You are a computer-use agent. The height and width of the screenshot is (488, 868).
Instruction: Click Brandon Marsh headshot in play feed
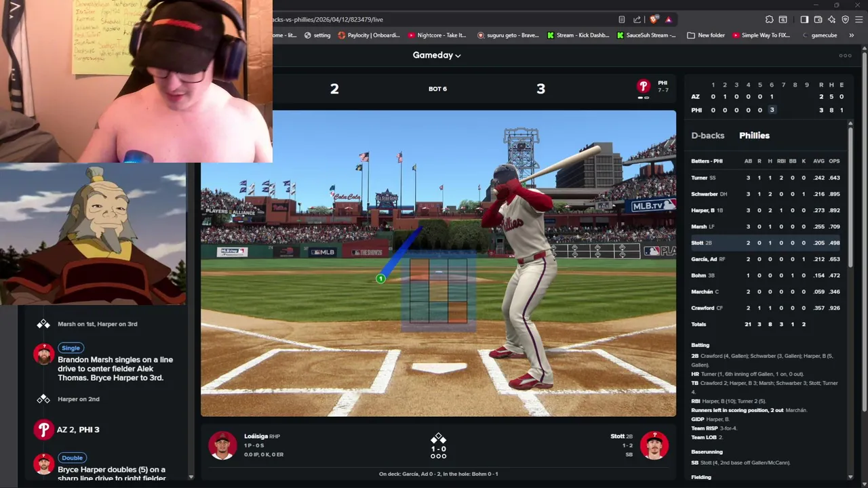[x=44, y=354]
